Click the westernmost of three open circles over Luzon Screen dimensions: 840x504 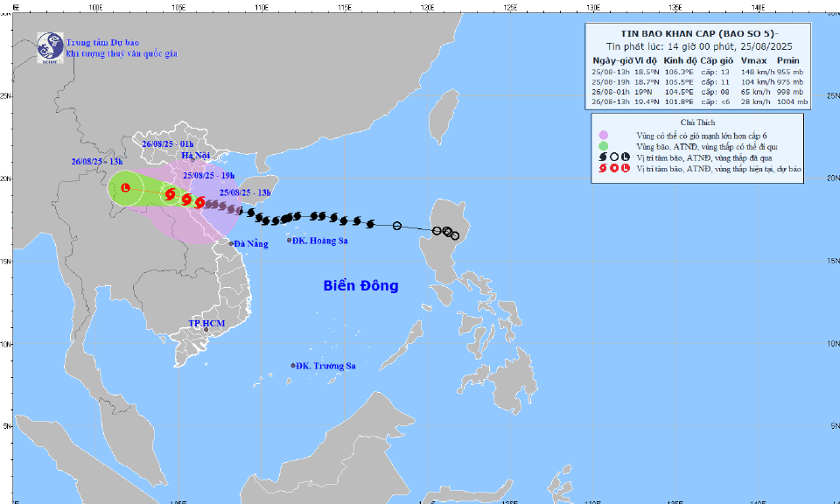click(437, 231)
